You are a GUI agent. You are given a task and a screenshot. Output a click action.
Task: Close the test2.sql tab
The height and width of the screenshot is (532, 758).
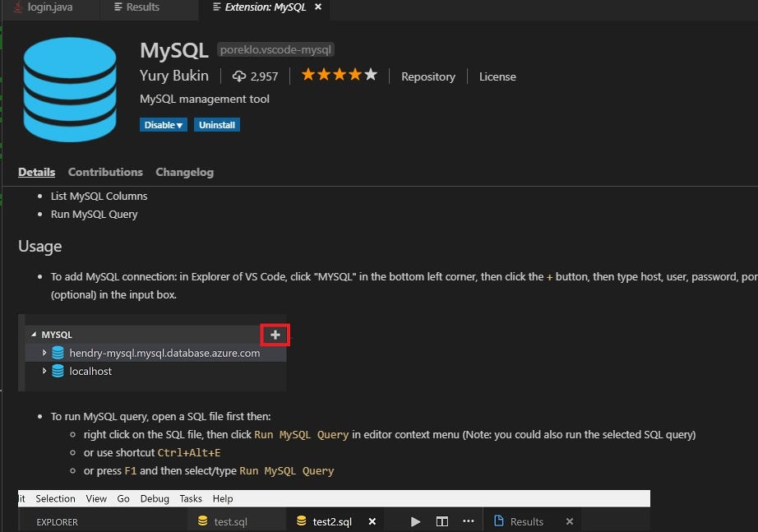click(x=372, y=520)
